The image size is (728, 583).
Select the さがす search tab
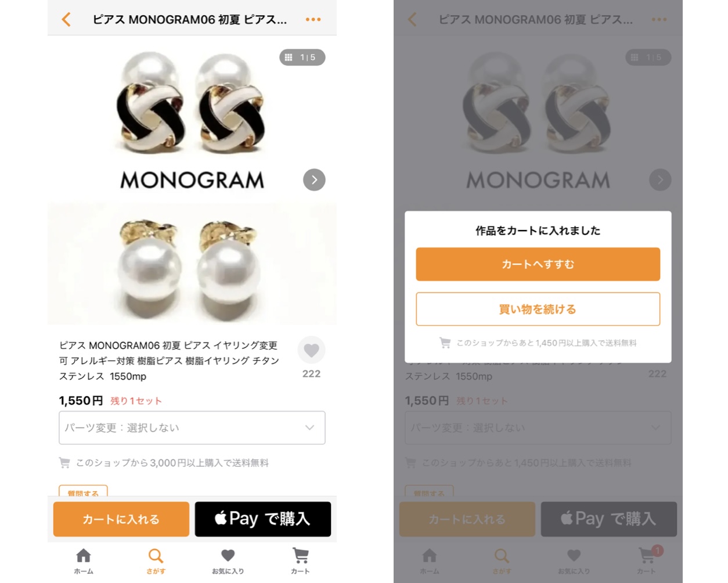coord(156,561)
